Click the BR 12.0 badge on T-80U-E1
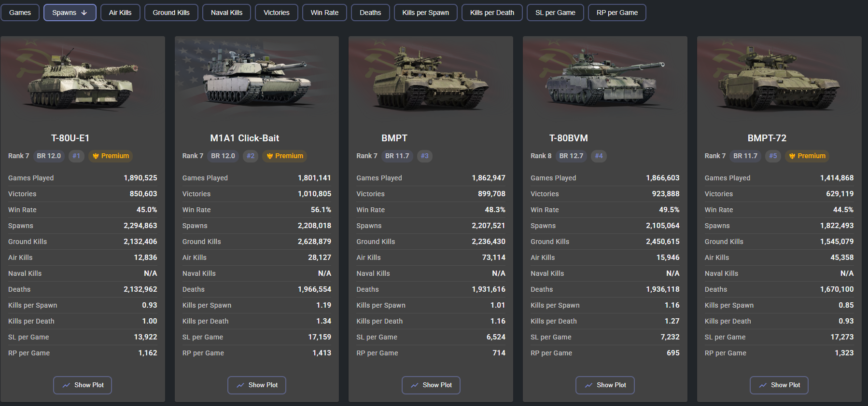 pyautogui.click(x=49, y=156)
